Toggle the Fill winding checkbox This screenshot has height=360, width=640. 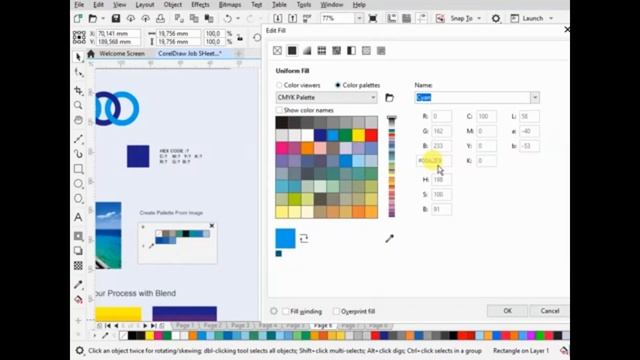(286, 311)
